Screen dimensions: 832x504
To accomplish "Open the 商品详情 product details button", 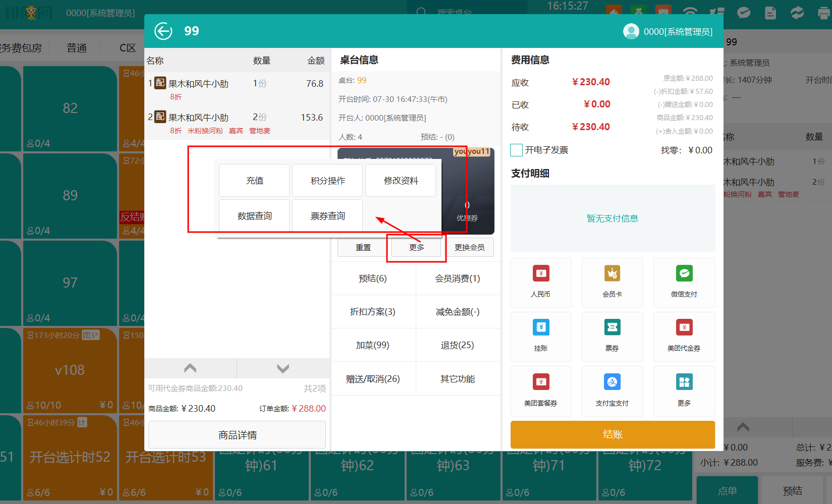I will click(237, 435).
